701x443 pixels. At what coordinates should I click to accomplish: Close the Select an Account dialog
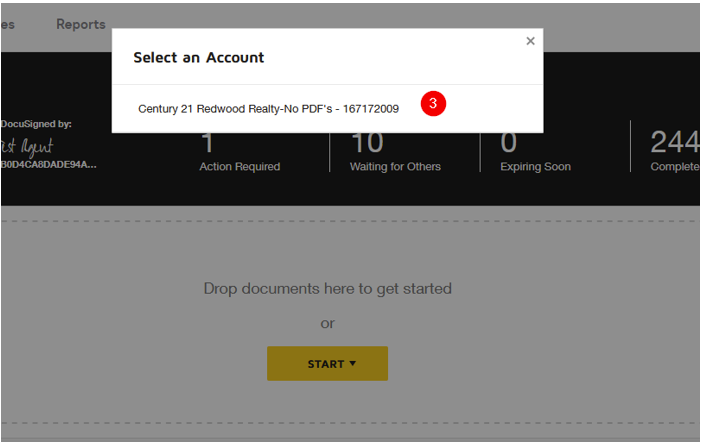coord(530,41)
